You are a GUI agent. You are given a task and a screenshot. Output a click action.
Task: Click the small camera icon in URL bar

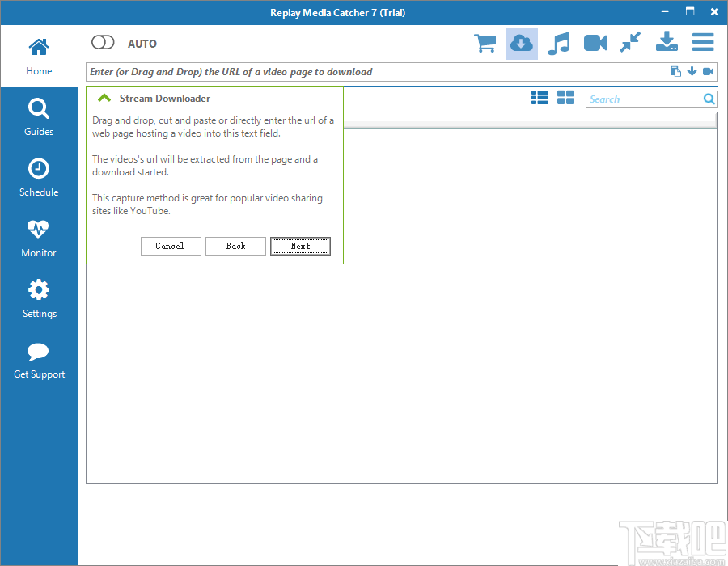click(708, 71)
